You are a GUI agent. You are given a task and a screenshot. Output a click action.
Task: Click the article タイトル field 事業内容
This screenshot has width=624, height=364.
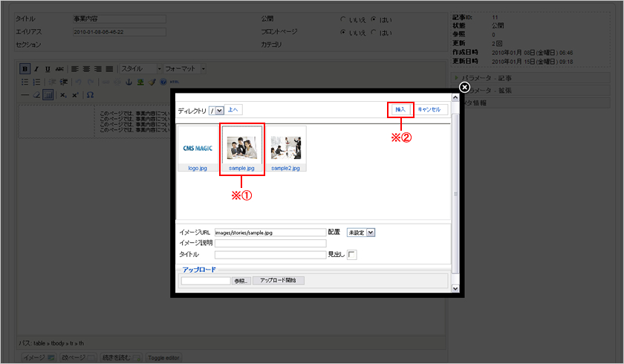point(120,19)
